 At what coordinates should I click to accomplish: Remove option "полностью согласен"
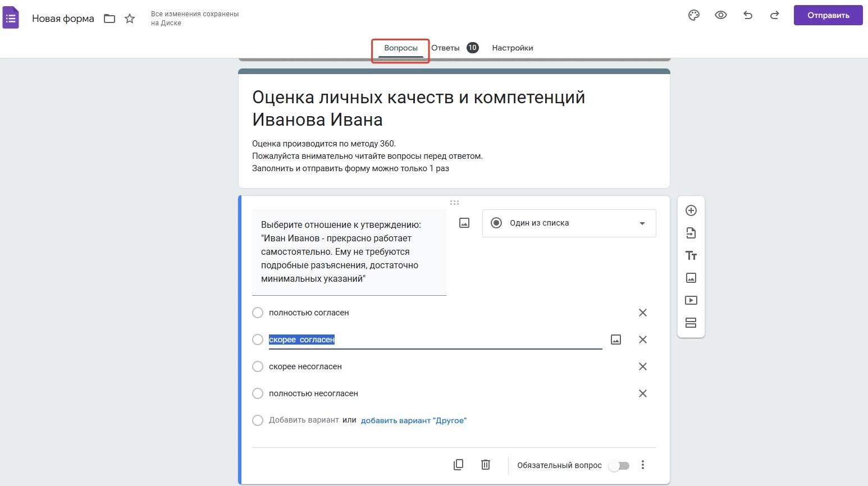643,313
